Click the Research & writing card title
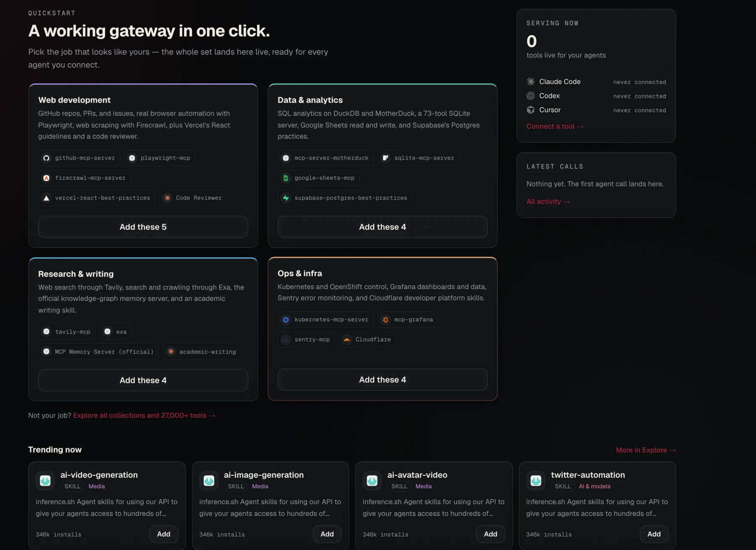The image size is (756, 550). [x=76, y=274]
